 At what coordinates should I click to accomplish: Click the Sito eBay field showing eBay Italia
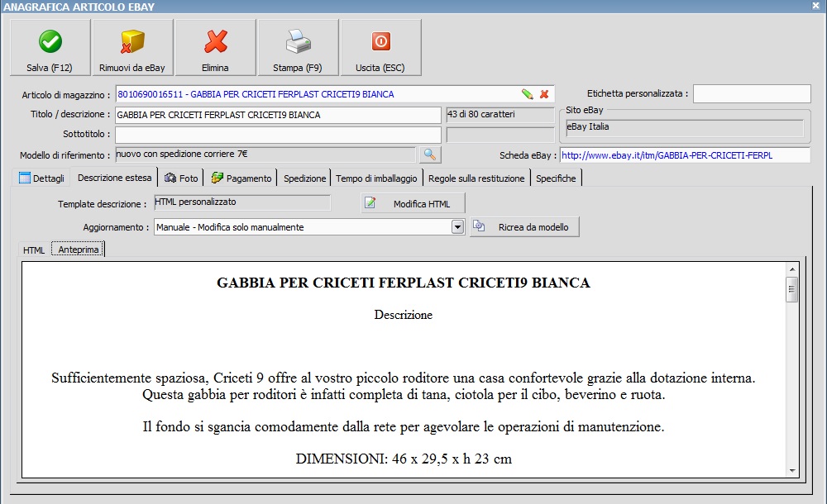[684, 127]
